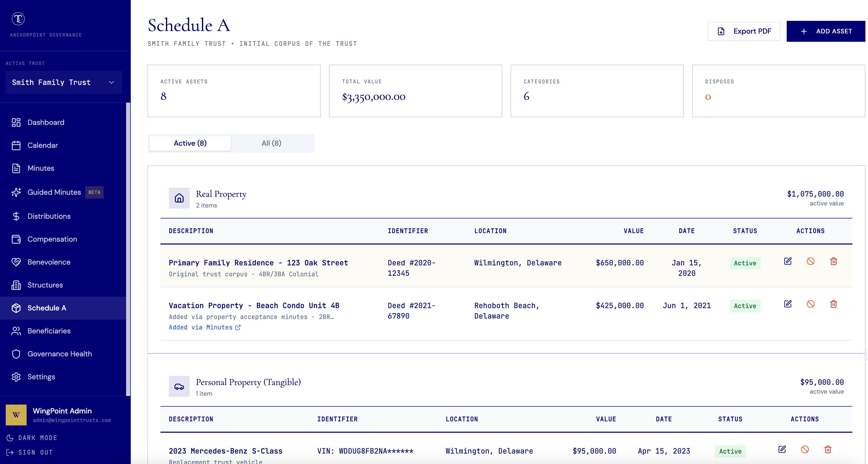
Task: Switch to the All (8) tab
Action: pos(271,143)
